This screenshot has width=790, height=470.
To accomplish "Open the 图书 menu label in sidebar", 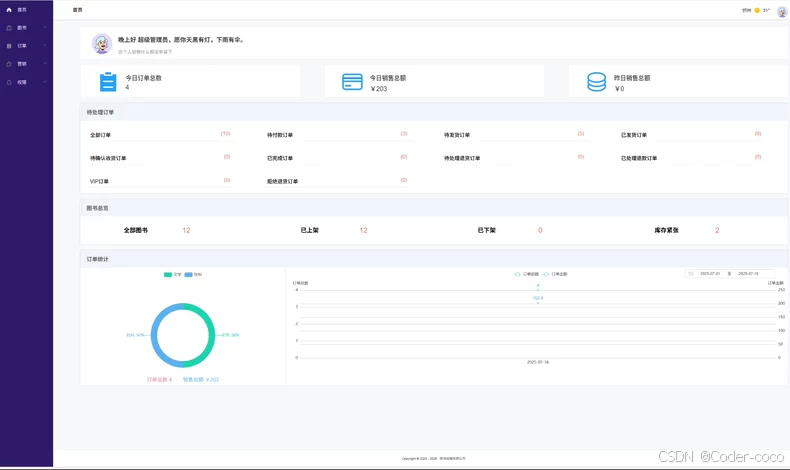I will click(22, 28).
